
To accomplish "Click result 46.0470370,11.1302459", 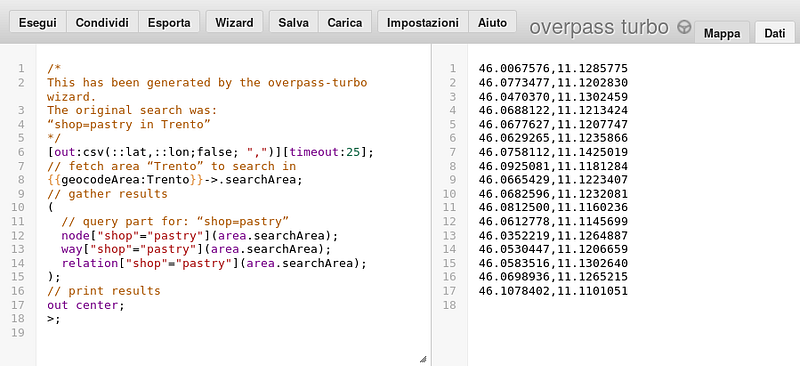I will click(553, 96).
